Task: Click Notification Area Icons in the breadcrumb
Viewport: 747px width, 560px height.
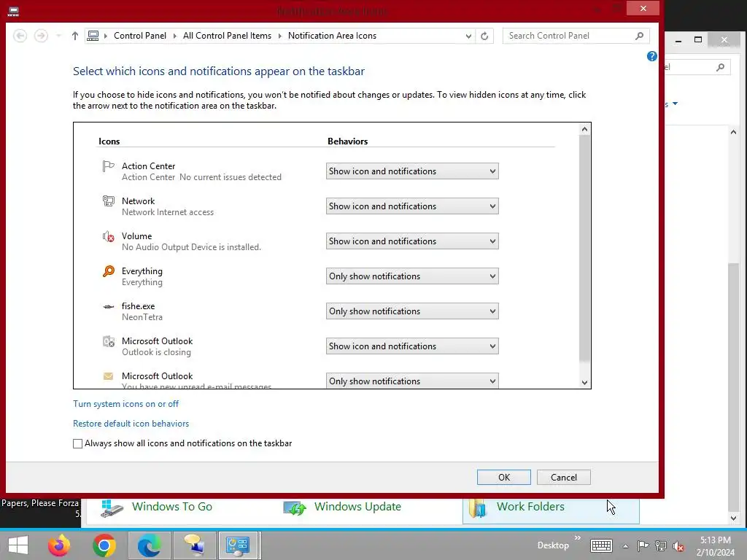Action: tap(332, 36)
